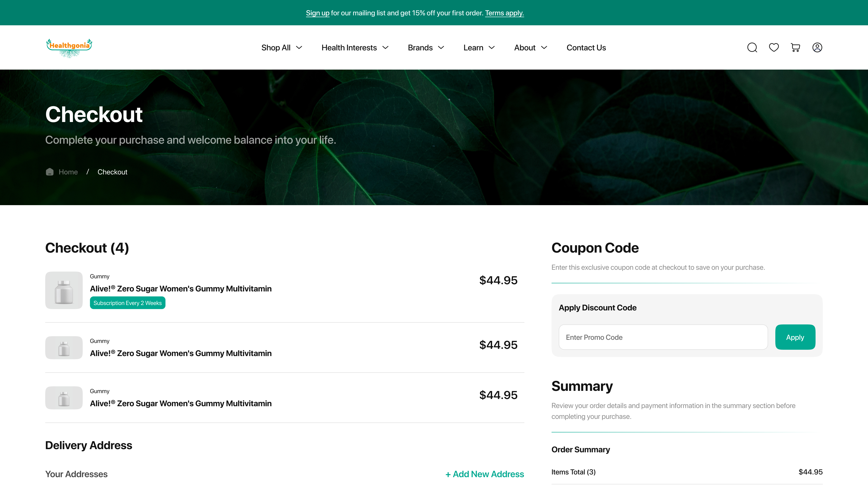Screen dimensions: 868x488
Task: Open the Terms apply link
Action: click(504, 13)
